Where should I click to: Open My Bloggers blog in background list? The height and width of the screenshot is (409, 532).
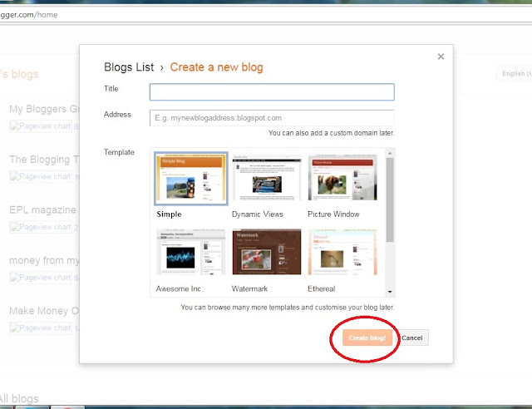click(44, 109)
